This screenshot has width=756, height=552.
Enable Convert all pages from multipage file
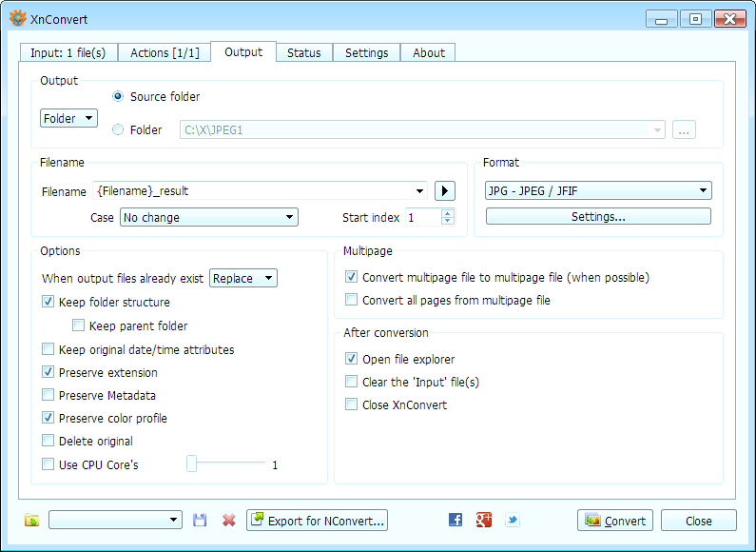pyautogui.click(x=351, y=300)
